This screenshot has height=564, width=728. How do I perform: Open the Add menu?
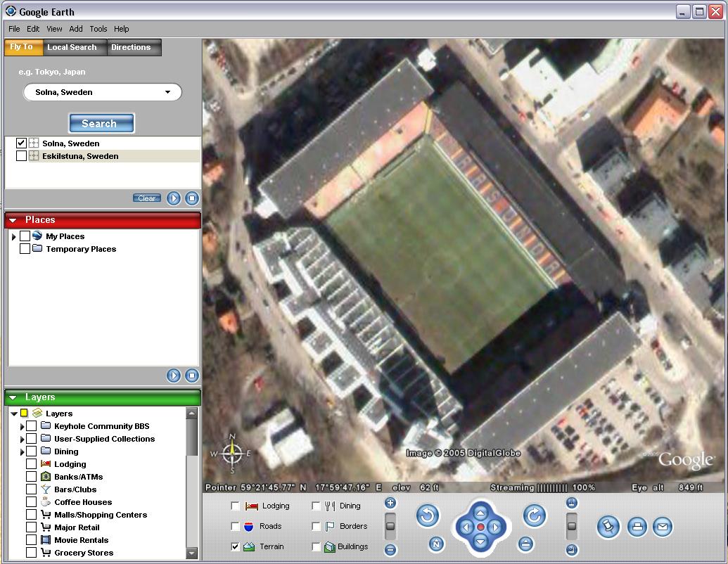coord(76,29)
